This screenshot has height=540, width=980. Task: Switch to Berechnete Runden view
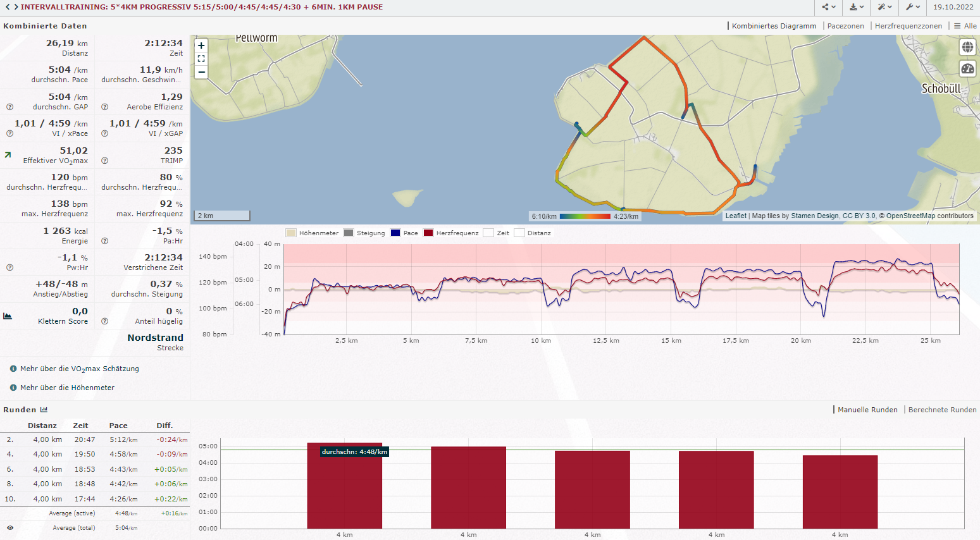(x=942, y=410)
